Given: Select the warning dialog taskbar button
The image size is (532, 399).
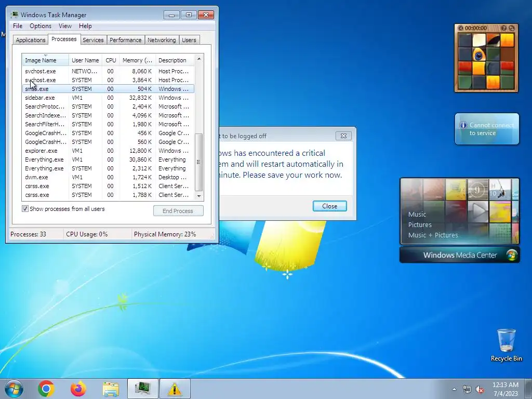Looking at the screenshot, I should [175, 389].
